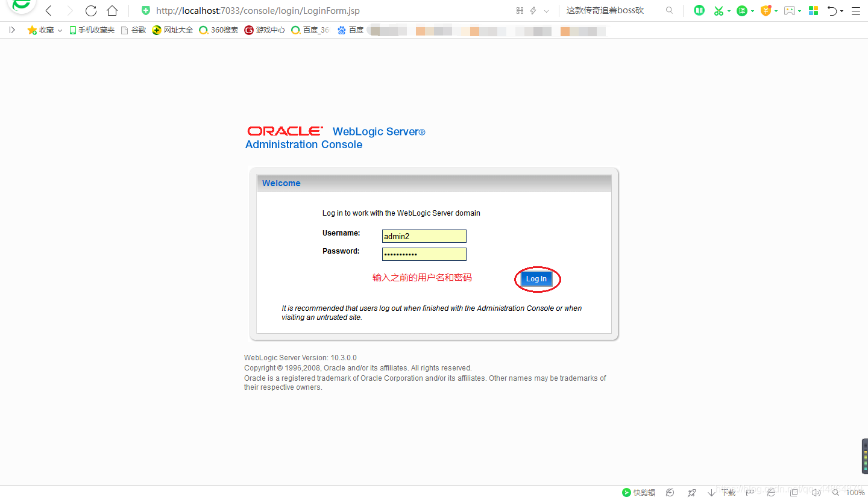868x500 pixels.
Task: Open the 收藏 favorites star bookmark
Action: pos(40,30)
